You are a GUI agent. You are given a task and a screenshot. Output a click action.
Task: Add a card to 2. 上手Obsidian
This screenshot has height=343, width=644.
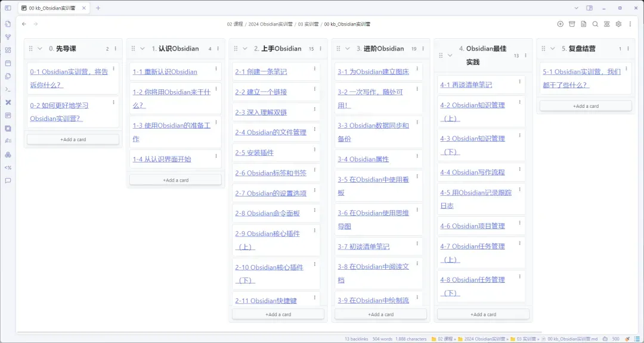pyautogui.click(x=278, y=314)
